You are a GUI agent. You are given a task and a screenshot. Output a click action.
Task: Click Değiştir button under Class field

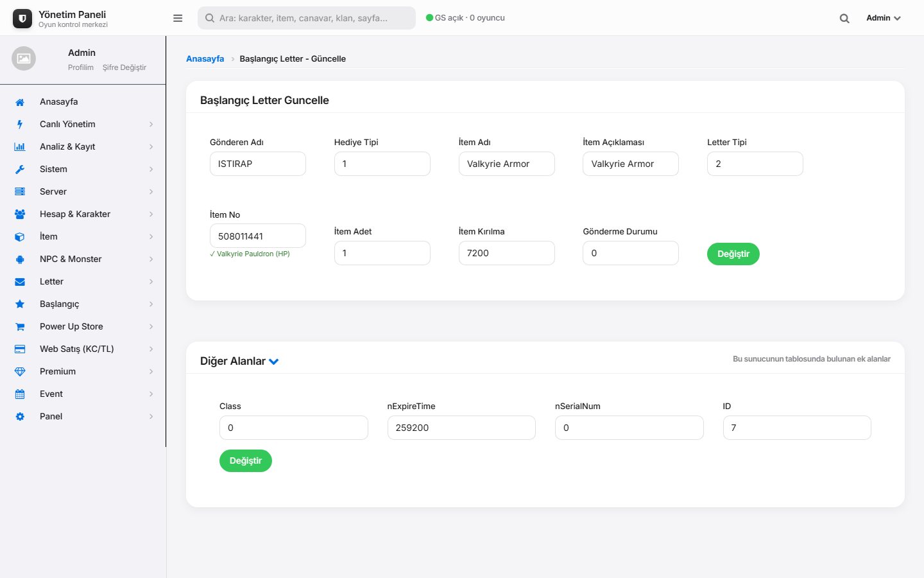246,460
